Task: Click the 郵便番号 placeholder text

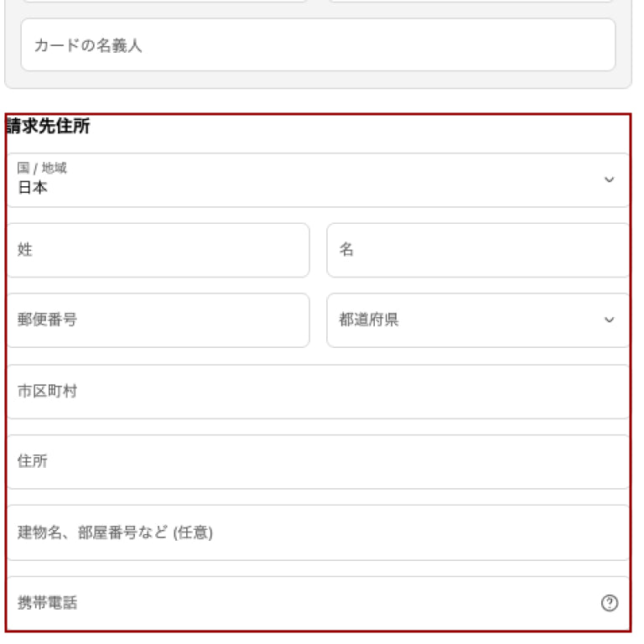Action: pyautogui.click(x=47, y=320)
